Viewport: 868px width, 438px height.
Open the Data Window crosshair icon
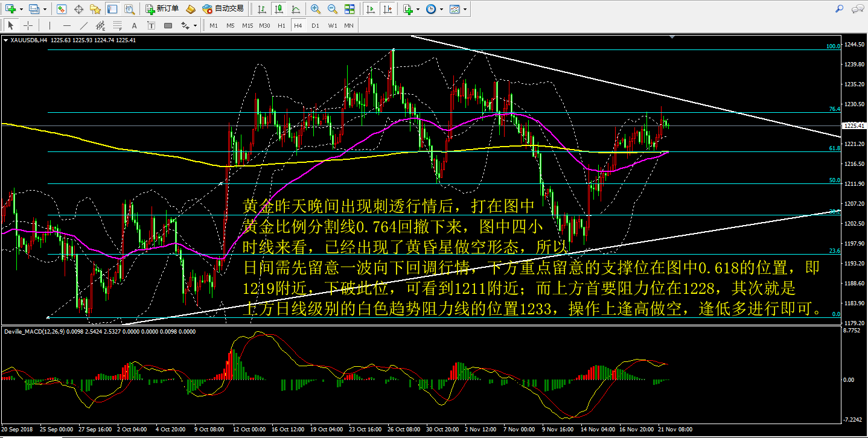coord(78,9)
